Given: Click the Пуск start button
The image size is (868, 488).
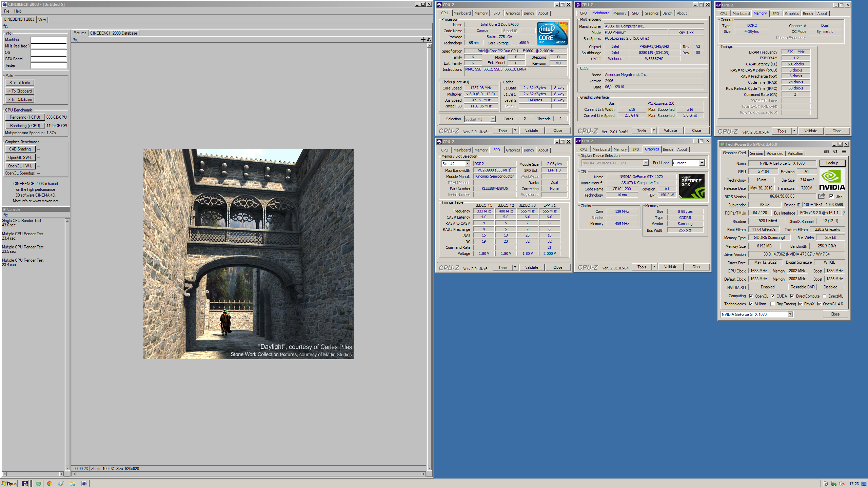Looking at the screenshot, I should (x=9, y=484).
